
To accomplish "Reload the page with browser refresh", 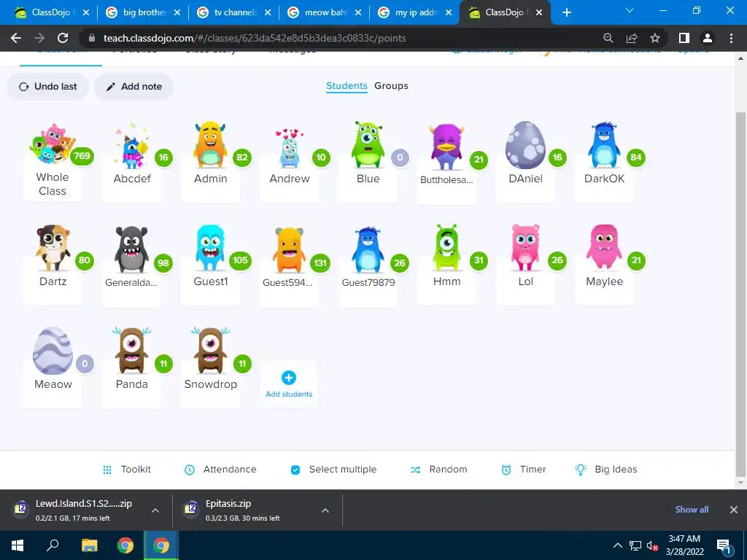I will pos(63,38).
